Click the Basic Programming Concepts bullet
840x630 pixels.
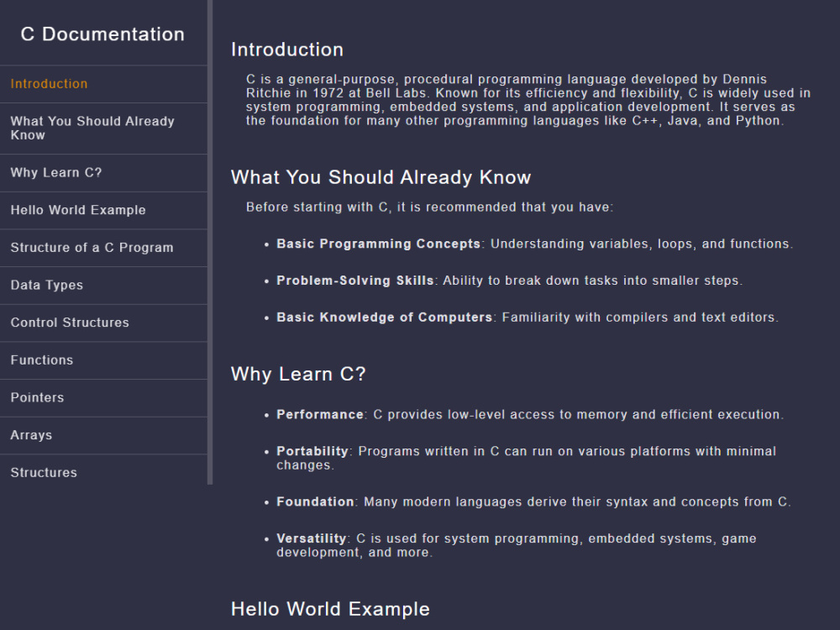(534, 244)
